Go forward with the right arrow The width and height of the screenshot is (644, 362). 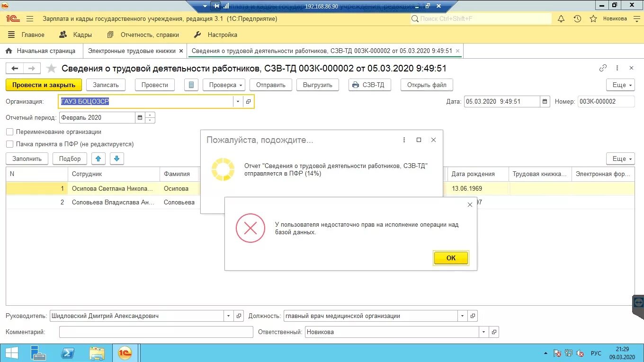[x=32, y=69]
